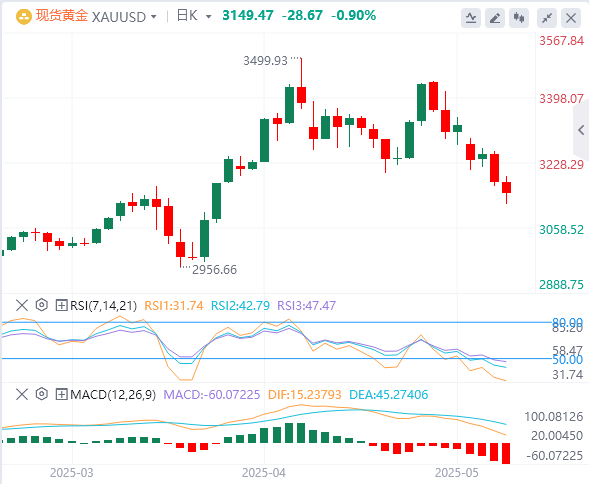Click the 3567.84 price axis label
The width and height of the screenshot is (589, 484).
(x=562, y=41)
